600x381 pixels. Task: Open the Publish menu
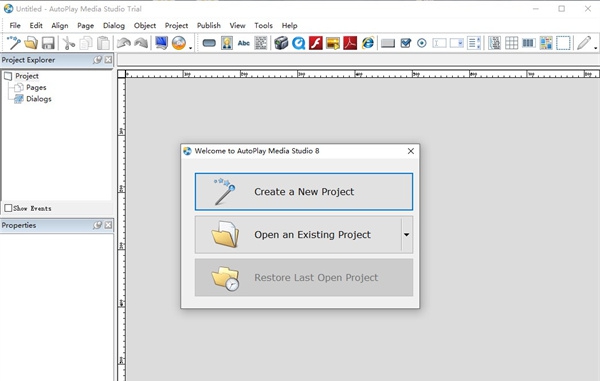coord(209,26)
